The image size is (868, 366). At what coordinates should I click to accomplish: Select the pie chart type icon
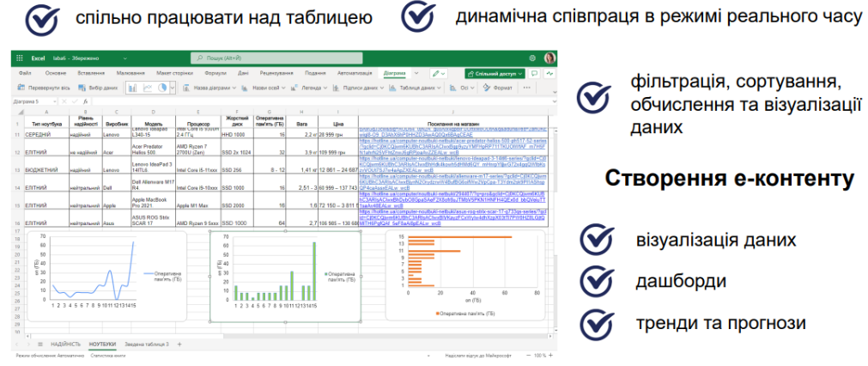click(162, 88)
